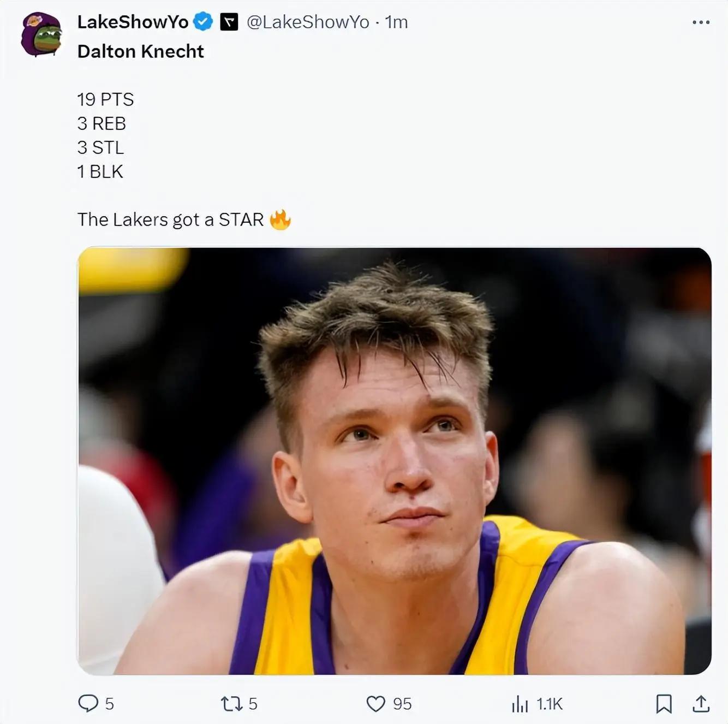This screenshot has width=728, height=724.
Task: Open the attached player photo
Action: pyautogui.click(x=395, y=461)
